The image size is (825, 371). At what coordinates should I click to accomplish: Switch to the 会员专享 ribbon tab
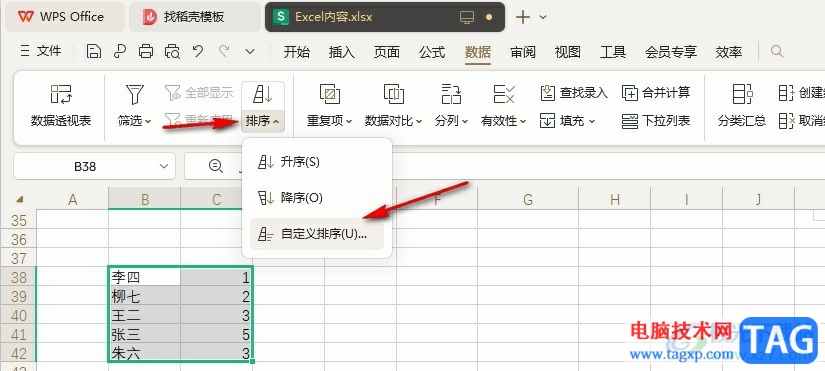(x=671, y=52)
